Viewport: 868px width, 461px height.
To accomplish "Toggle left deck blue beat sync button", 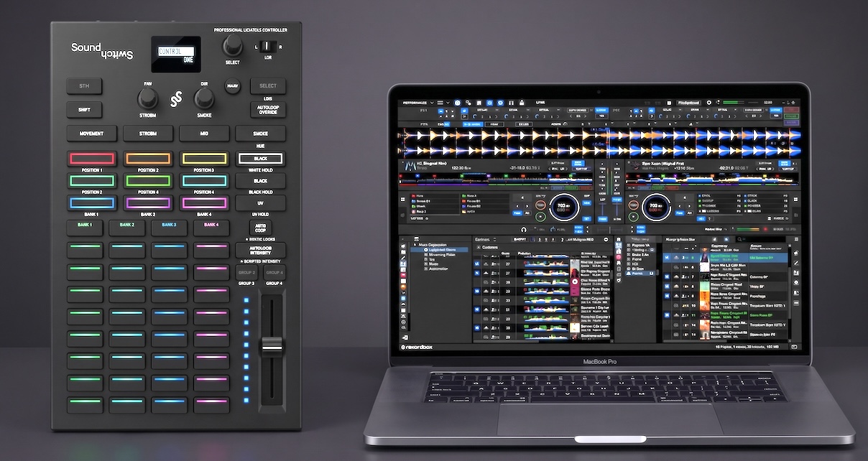I will pyautogui.click(x=576, y=164).
